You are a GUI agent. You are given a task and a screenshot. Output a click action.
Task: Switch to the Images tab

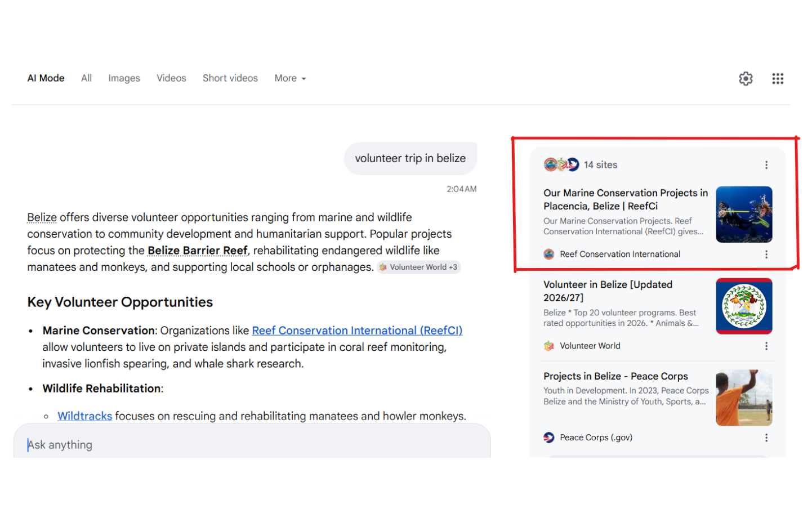click(x=124, y=78)
